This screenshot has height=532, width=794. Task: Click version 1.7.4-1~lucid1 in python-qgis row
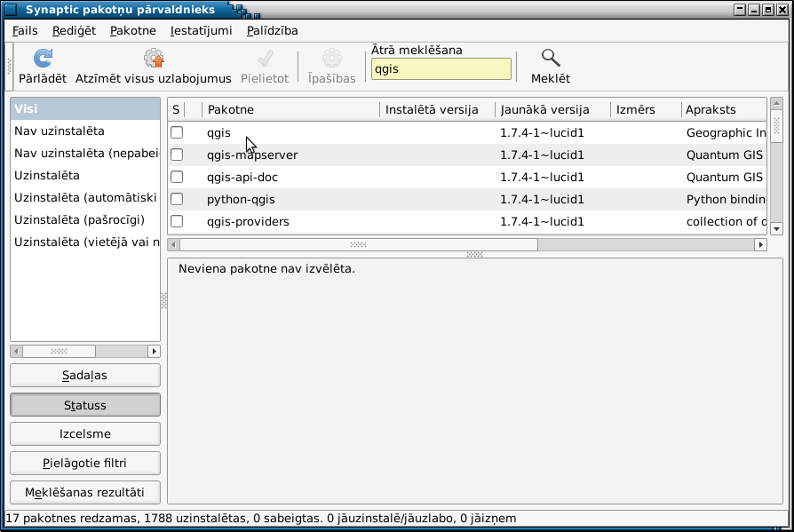(x=542, y=200)
